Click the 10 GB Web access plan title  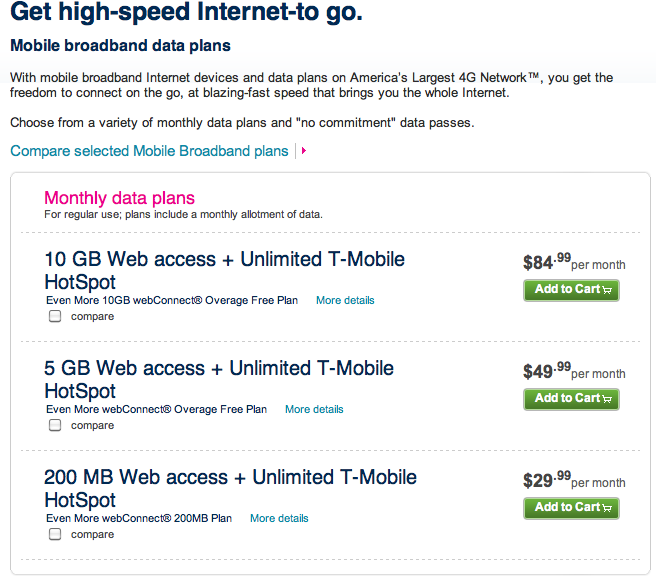pos(224,270)
